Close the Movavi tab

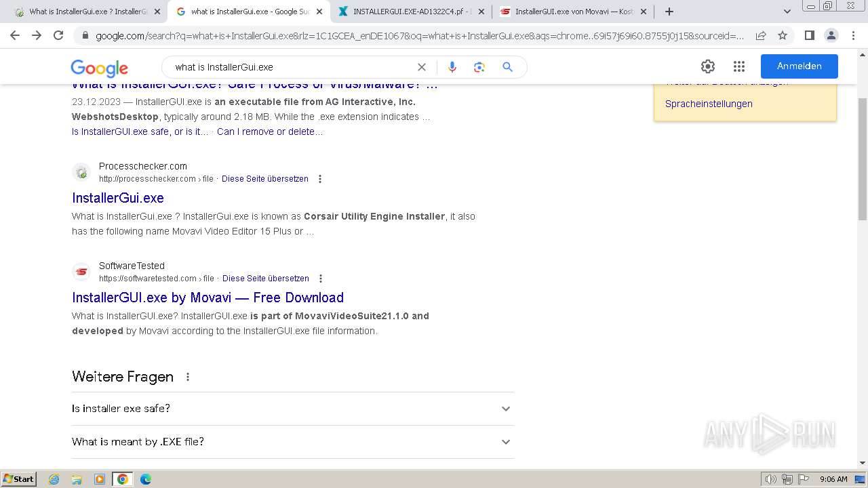[644, 12]
